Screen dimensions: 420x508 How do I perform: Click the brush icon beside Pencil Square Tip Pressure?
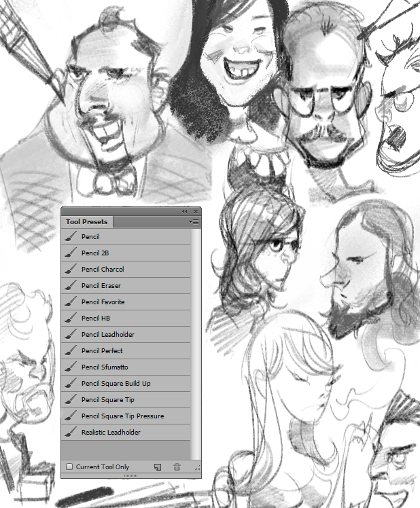(x=71, y=416)
